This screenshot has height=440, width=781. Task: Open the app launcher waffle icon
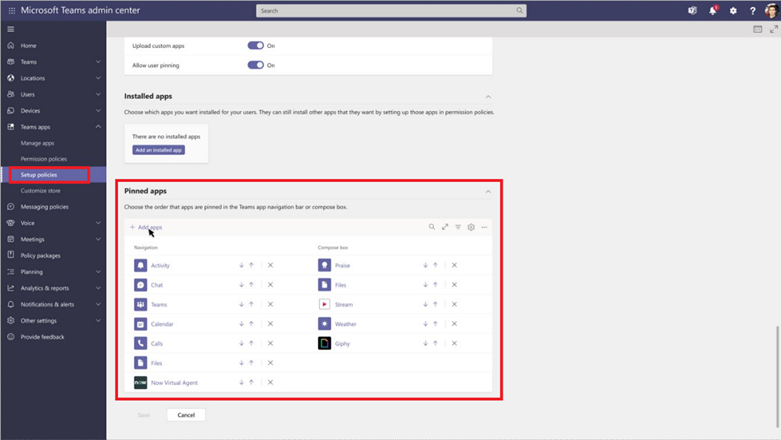click(12, 10)
